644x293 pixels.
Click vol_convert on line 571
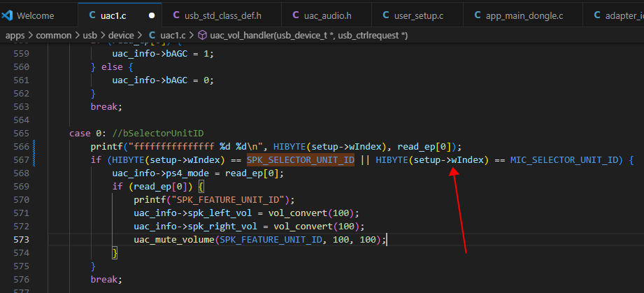(x=298, y=213)
